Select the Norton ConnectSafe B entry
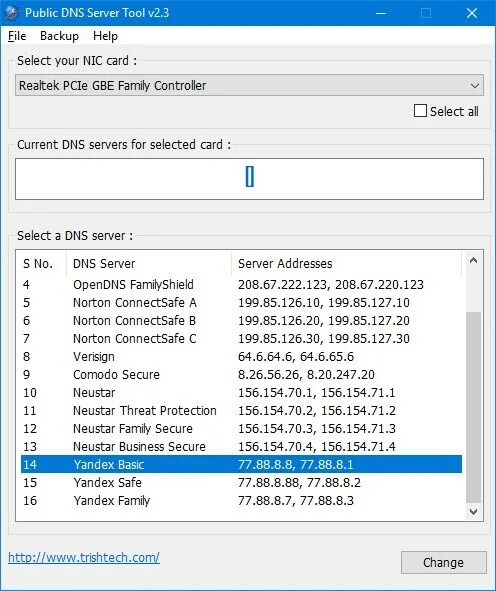 [241, 321]
